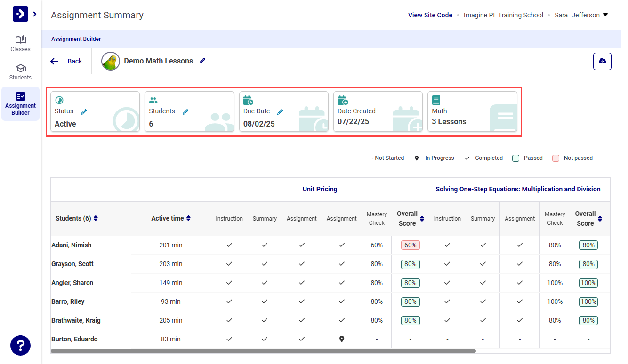
Task: Click the View Site Code link
Action: [x=430, y=15]
